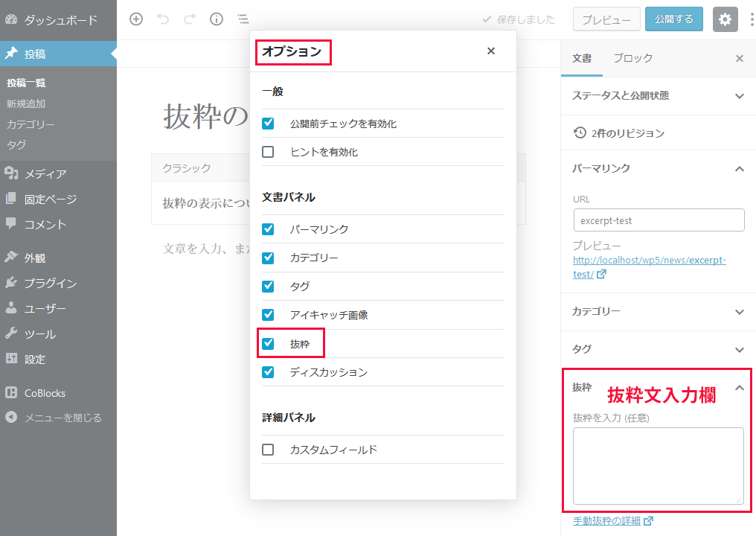Open 投稿一覧 submenu item

[26, 83]
